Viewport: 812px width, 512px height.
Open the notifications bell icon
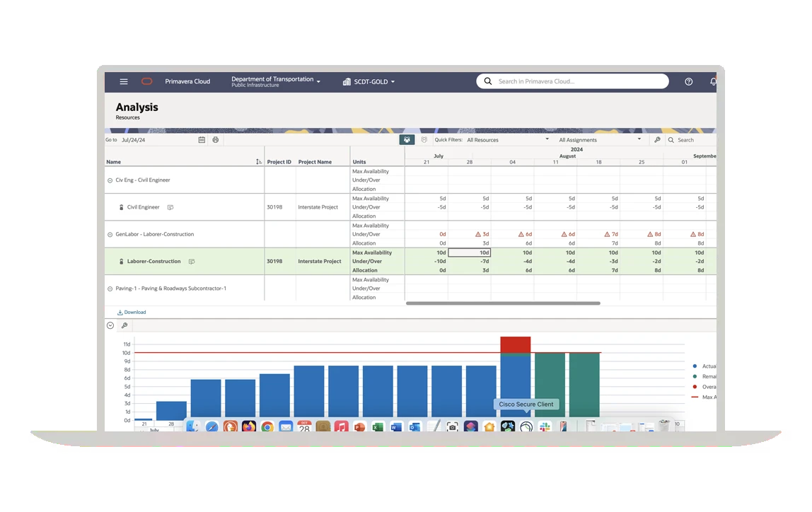[x=713, y=81]
